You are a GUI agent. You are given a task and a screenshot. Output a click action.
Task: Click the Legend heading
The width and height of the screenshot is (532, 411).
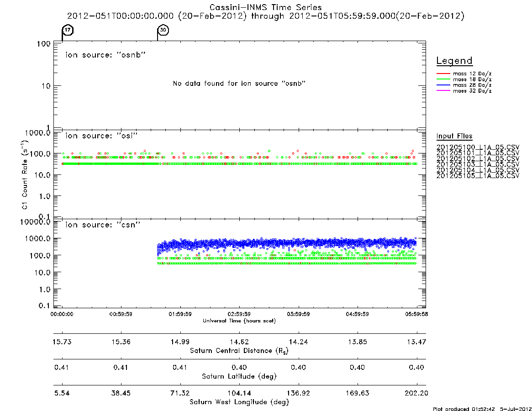(454, 61)
